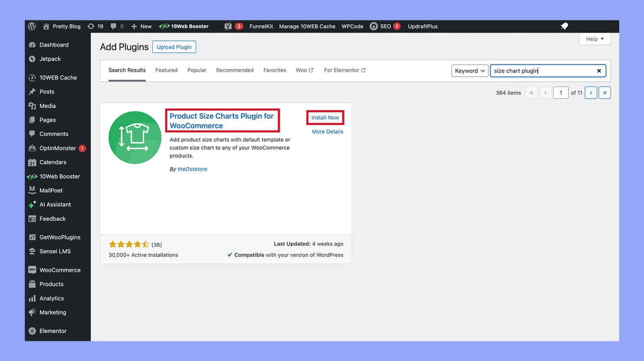
Task: Open the Keyword search filter dropdown
Action: pyautogui.click(x=470, y=70)
